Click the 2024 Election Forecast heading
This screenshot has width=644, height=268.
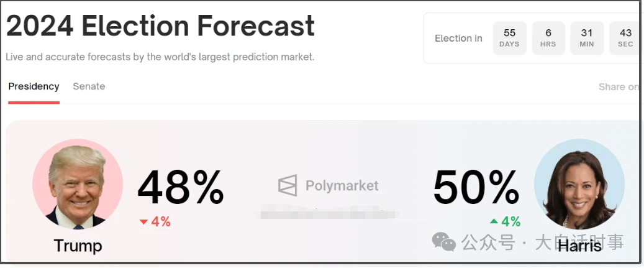[x=160, y=26]
